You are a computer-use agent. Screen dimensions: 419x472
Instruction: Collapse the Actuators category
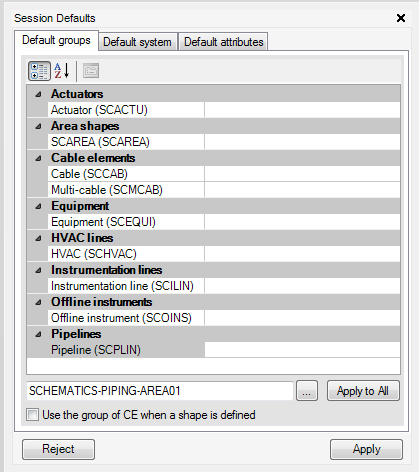point(39,94)
